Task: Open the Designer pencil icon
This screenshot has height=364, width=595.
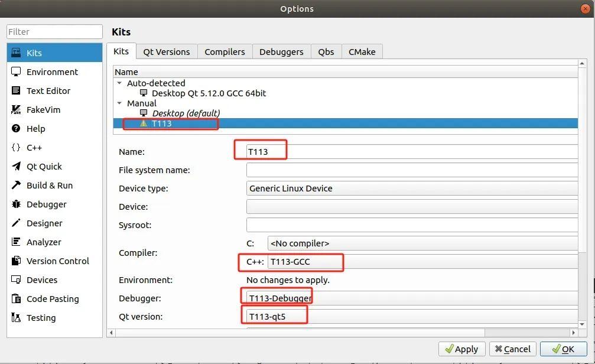Action: tap(16, 223)
